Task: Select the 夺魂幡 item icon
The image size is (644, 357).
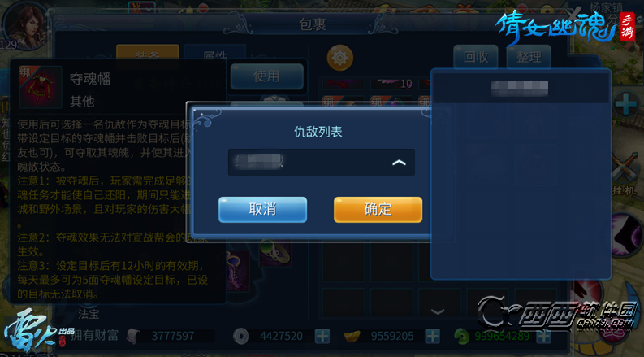Action: (x=41, y=87)
